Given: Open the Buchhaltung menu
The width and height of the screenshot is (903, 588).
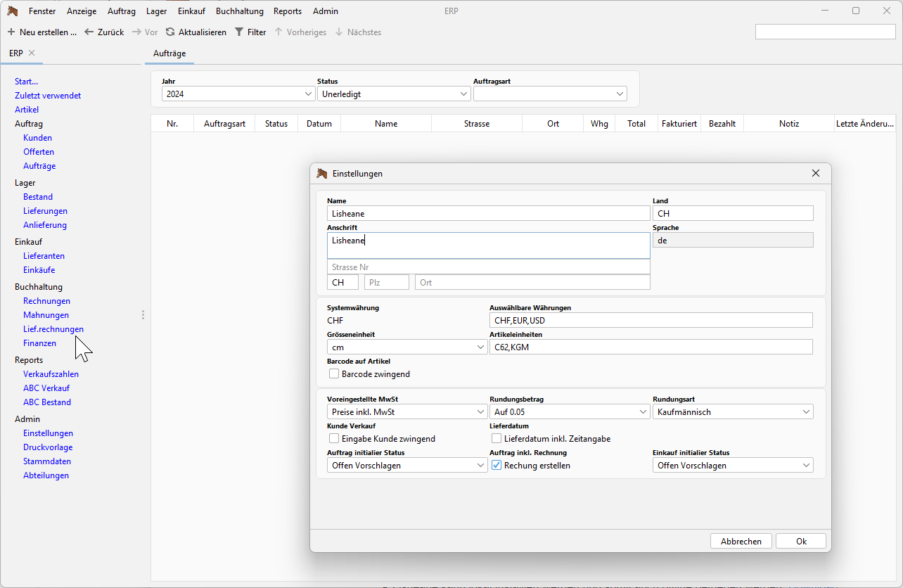Looking at the screenshot, I should coord(240,11).
